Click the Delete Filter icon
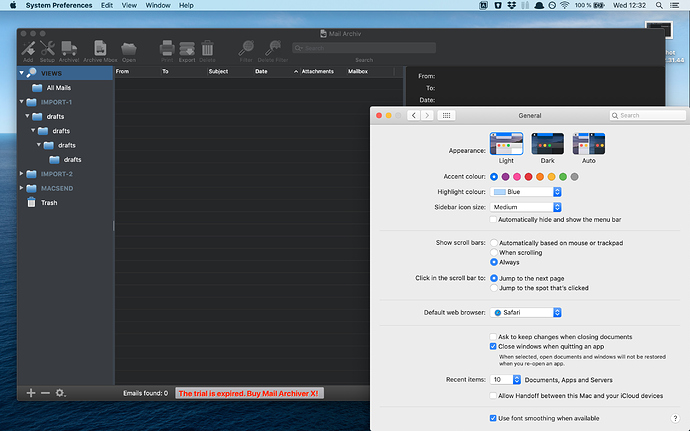 pyautogui.click(x=273, y=48)
